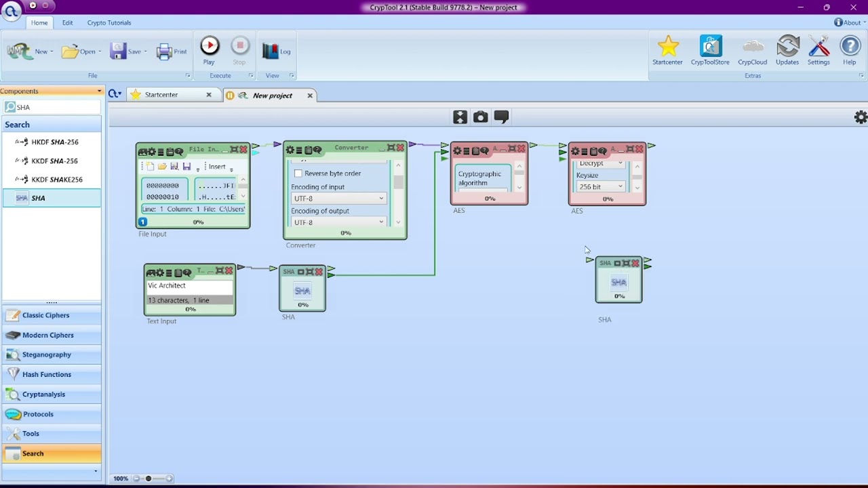Screen dimensions: 868x488
Task: Expand the Keysize 256 bit dropdown
Action: [600, 186]
